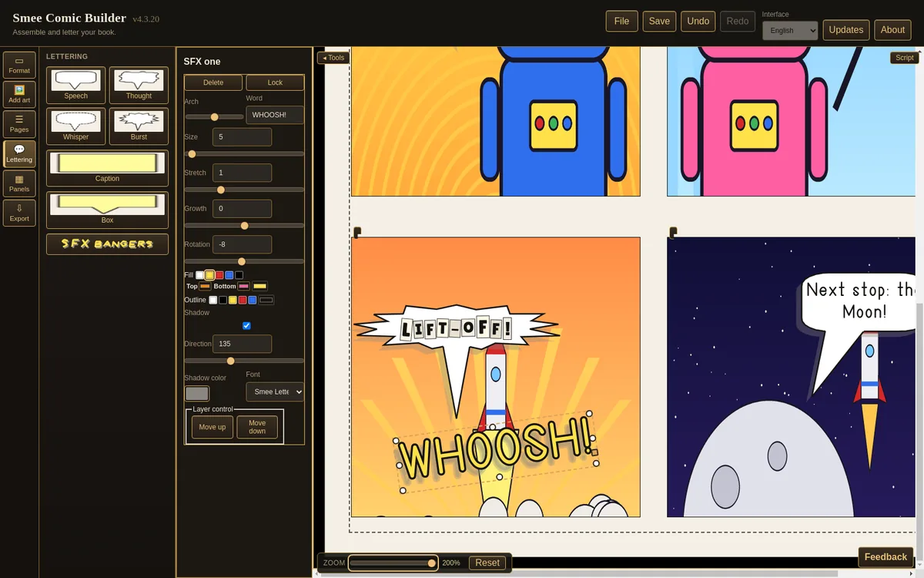Viewport: 924px width, 578px height.
Task: Click the Redo button
Action: pos(738,21)
